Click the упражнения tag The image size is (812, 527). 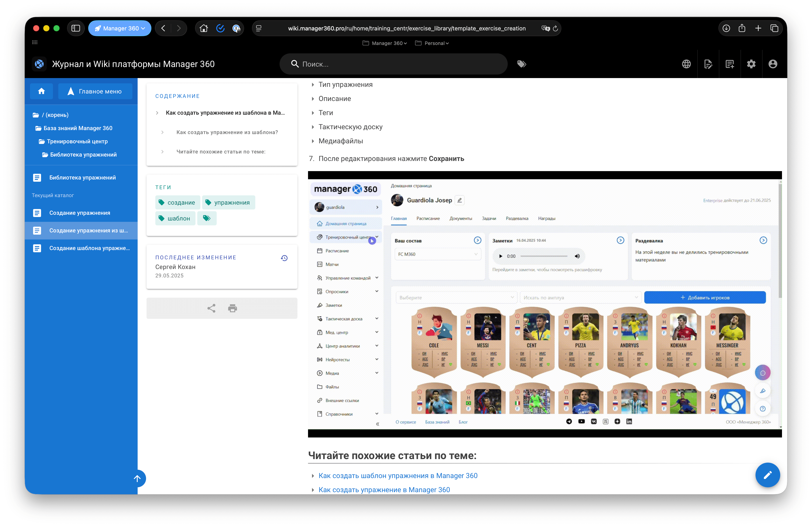click(229, 203)
